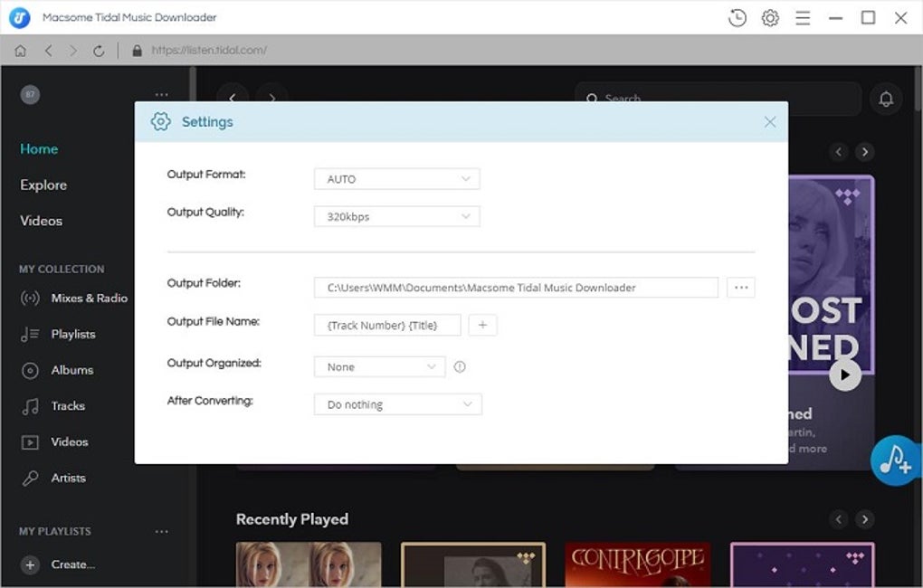Show previous Recently Played items
This screenshot has height=588, width=923.
838,519
